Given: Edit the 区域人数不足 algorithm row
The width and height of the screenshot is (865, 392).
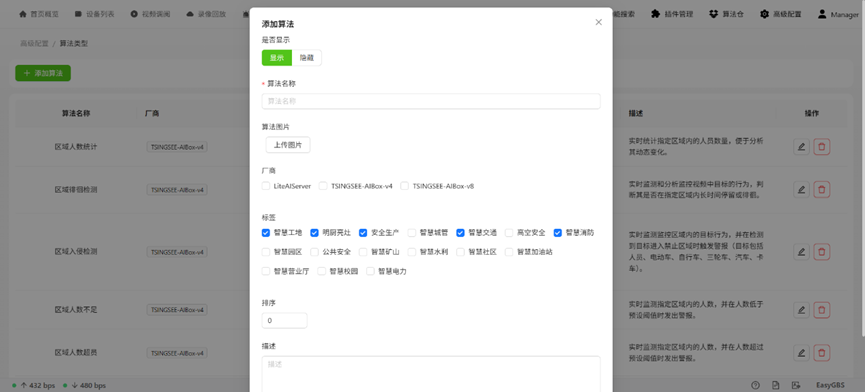Looking at the screenshot, I should coord(801,310).
